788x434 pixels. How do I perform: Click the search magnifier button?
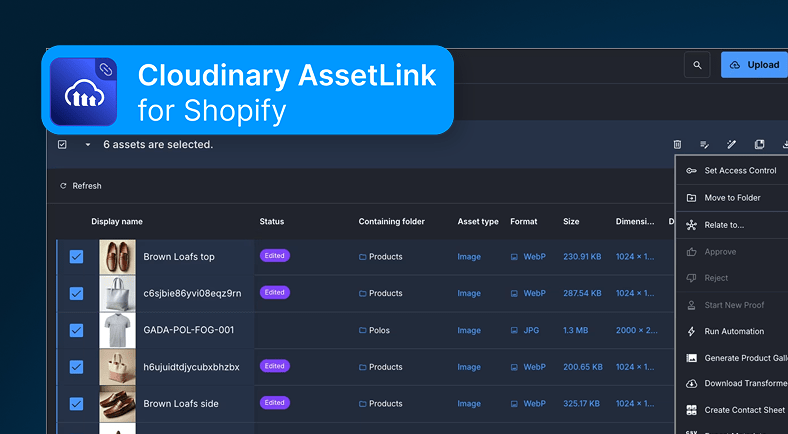697,65
